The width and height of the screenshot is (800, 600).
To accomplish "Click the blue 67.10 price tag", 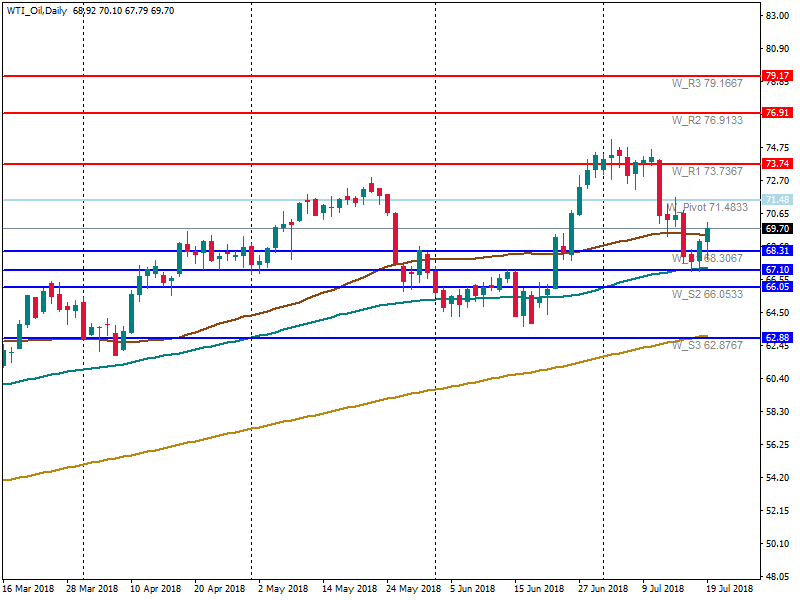I will coord(777,270).
